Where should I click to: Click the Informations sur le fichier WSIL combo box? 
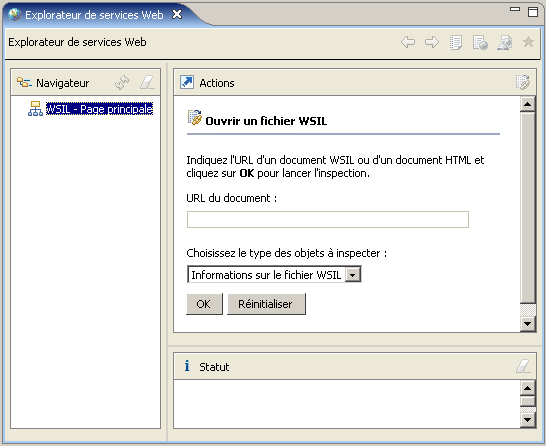[x=274, y=275]
